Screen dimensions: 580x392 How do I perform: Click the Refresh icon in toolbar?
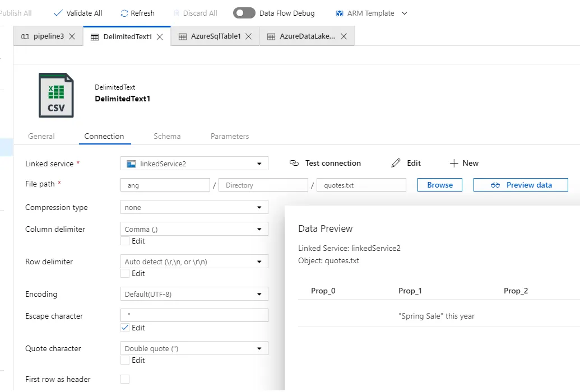(x=124, y=13)
